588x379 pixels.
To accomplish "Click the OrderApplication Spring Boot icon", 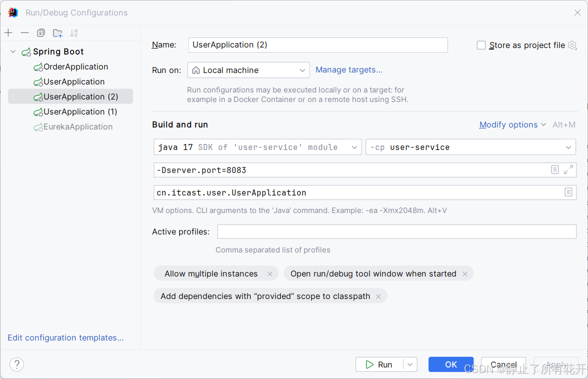I will [38, 67].
